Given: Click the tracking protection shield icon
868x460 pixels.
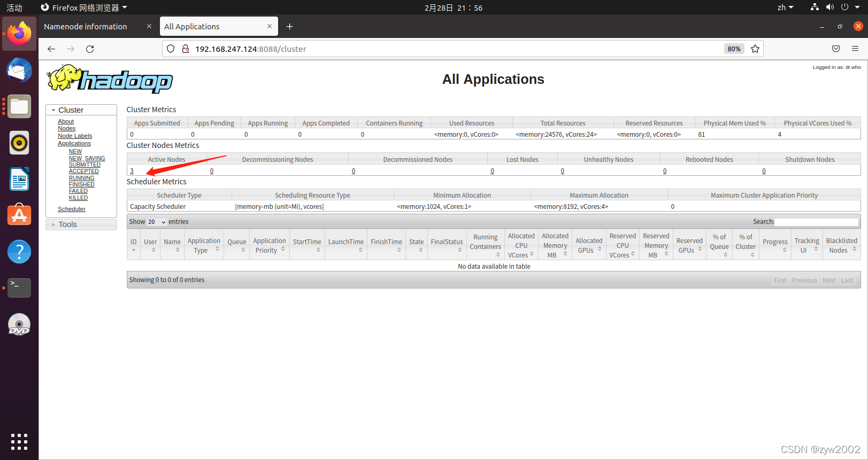Looking at the screenshot, I should [x=171, y=49].
